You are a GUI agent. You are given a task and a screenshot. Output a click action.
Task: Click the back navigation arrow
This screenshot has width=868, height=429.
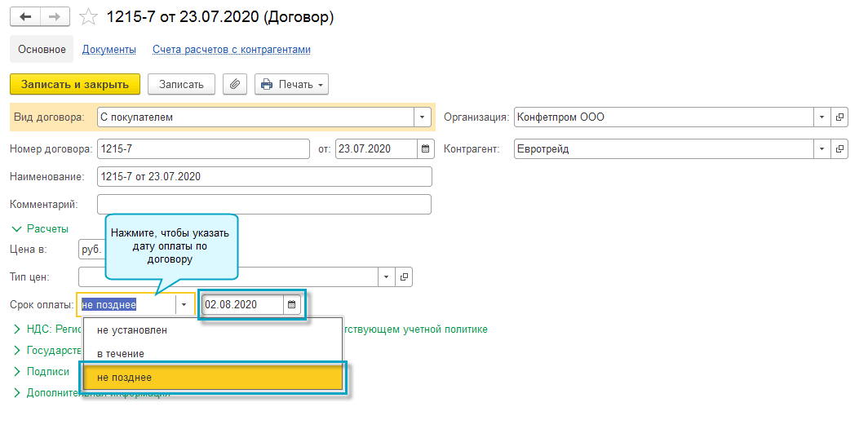pyautogui.click(x=24, y=16)
